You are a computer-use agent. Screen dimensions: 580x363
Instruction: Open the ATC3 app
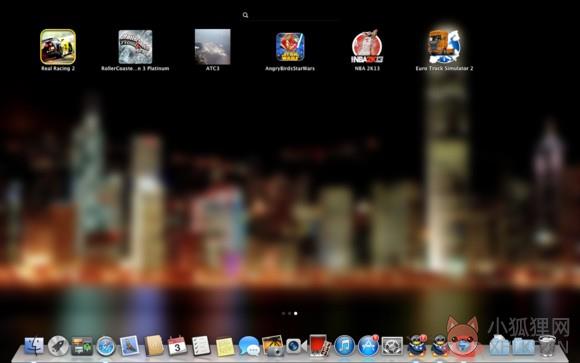(213, 47)
